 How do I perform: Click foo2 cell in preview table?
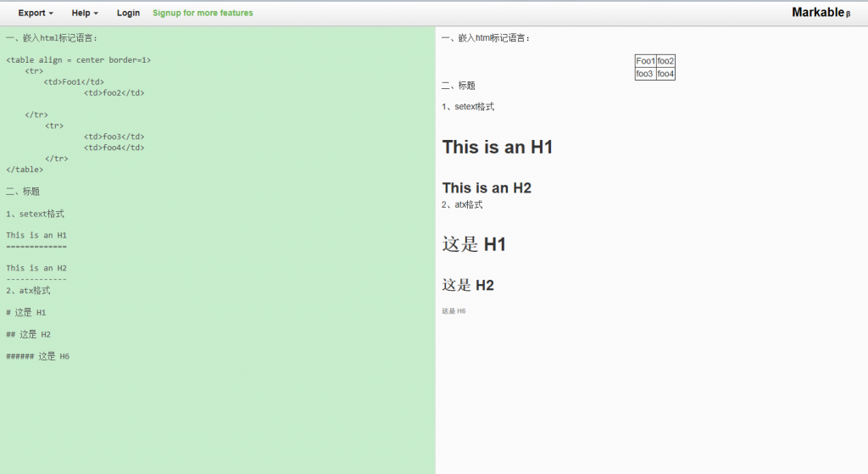pyautogui.click(x=665, y=61)
